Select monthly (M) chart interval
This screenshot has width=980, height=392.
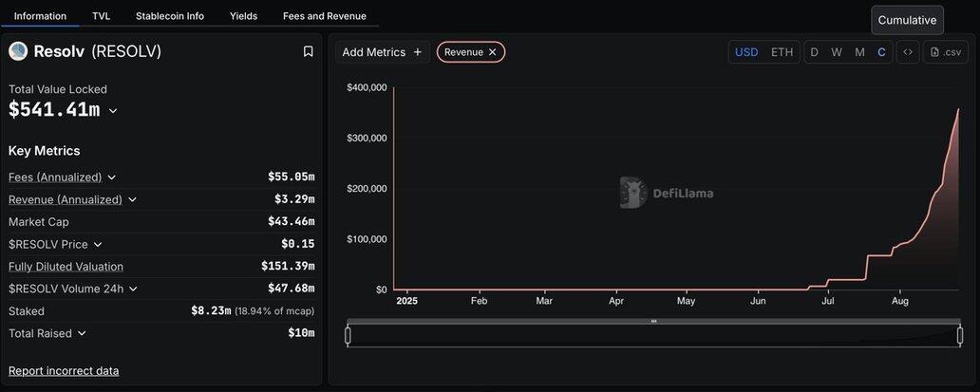tap(859, 52)
